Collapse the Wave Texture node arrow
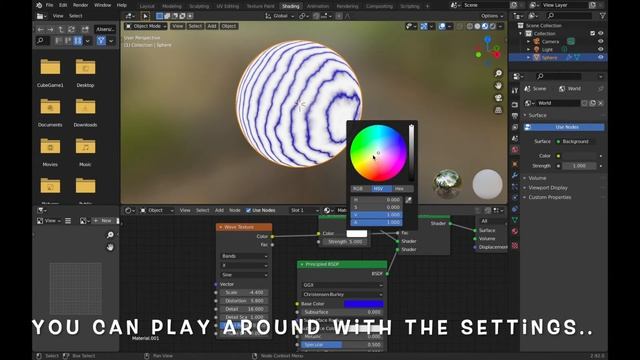 pyautogui.click(x=221, y=227)
